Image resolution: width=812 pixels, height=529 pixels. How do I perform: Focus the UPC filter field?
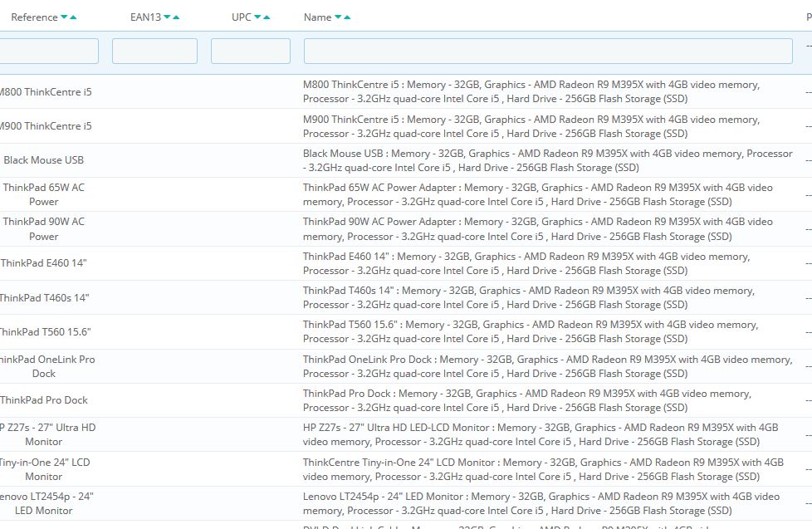(x=251, y=51)
